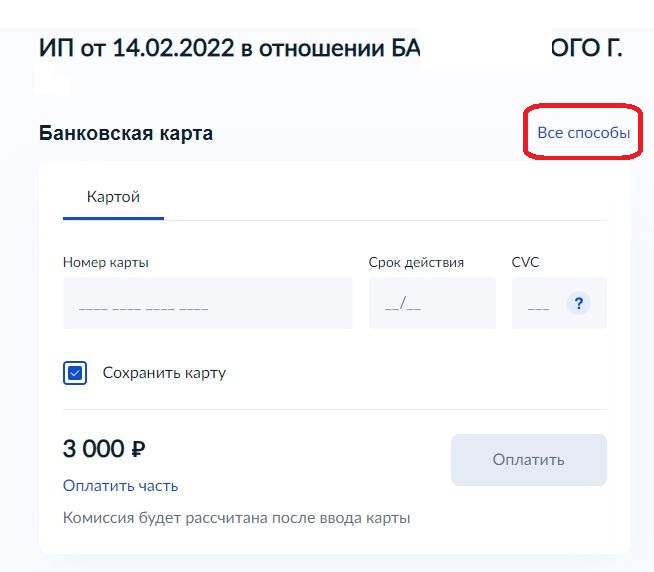Screen dimensions: 654x572
Task: Focus the Номер карты input field
Action: pyautogui.click(x=208, y=303)
